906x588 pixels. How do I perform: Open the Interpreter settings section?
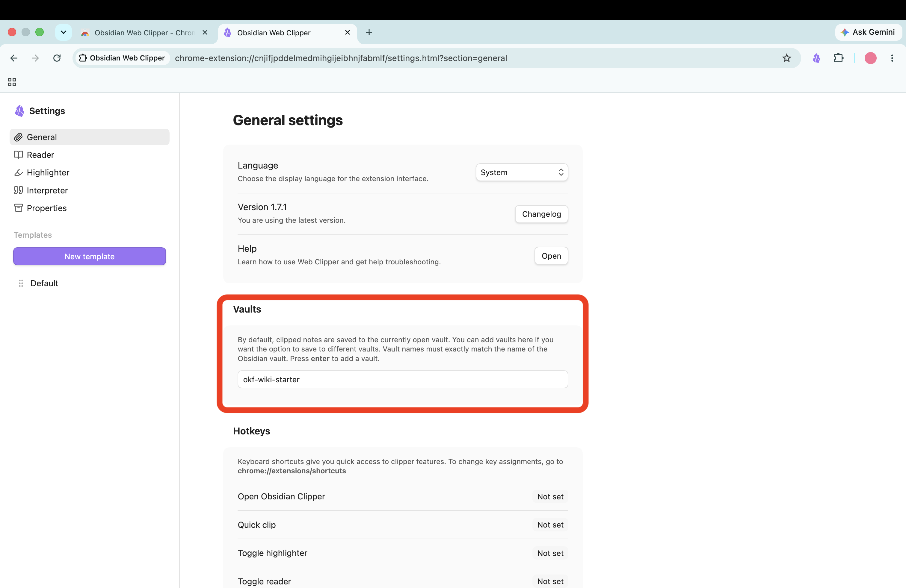(x=90, y=190)
